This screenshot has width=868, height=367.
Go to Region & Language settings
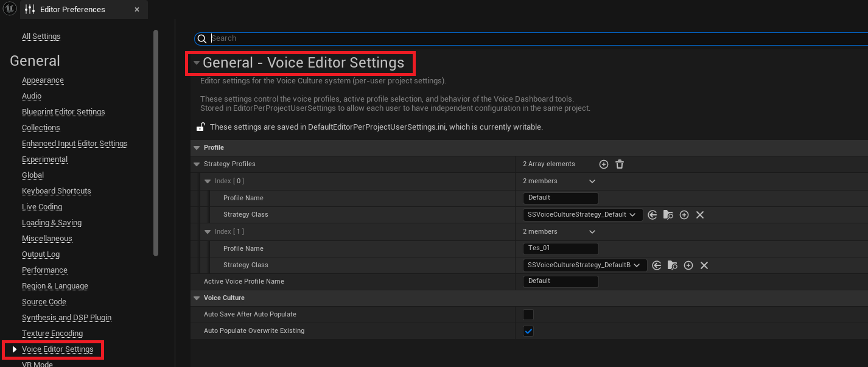55,286
